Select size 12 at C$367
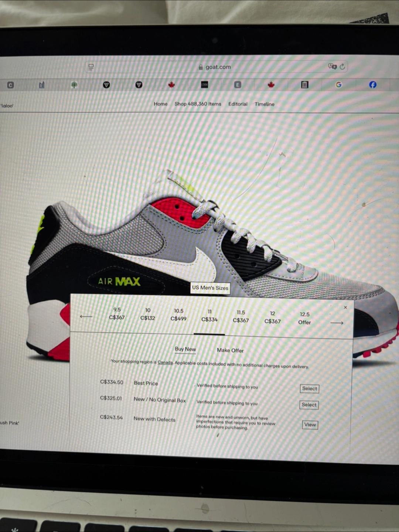The width and height of the screenshot is (399, 532). pyautogui.click(x=272, y=317)
